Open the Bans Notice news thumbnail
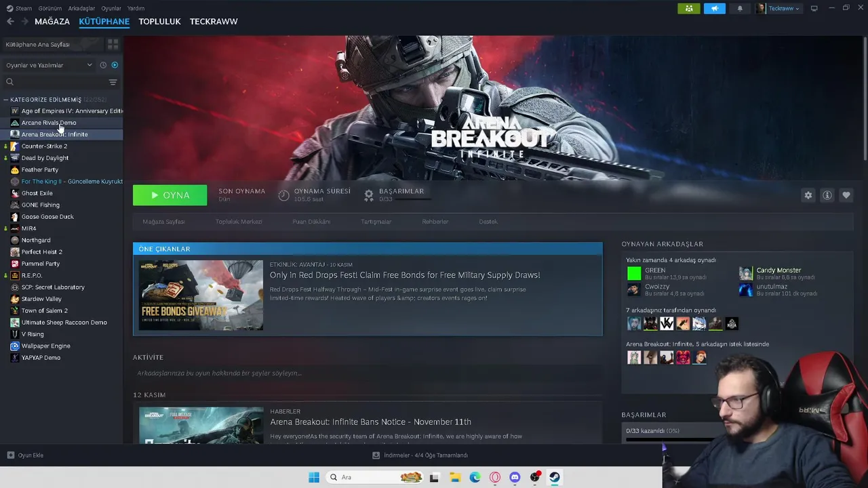The image size is (868, 488). (x=201, y=425)
